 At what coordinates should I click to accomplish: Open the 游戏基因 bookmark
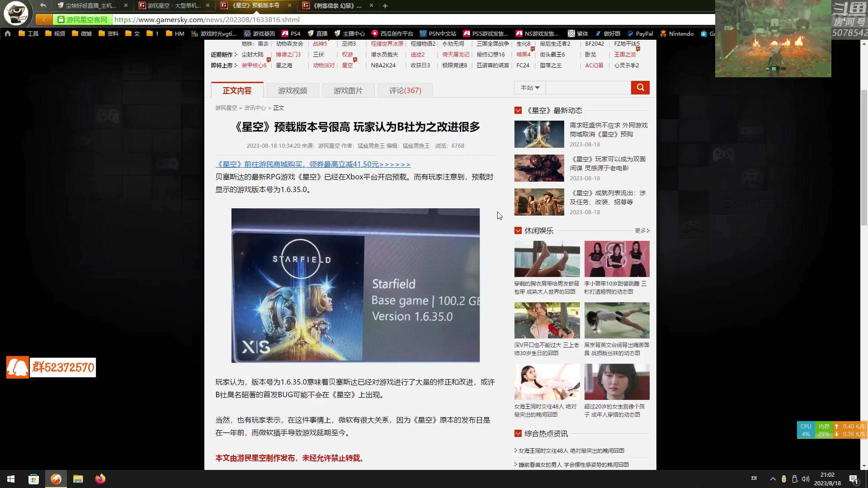point(259,33)
